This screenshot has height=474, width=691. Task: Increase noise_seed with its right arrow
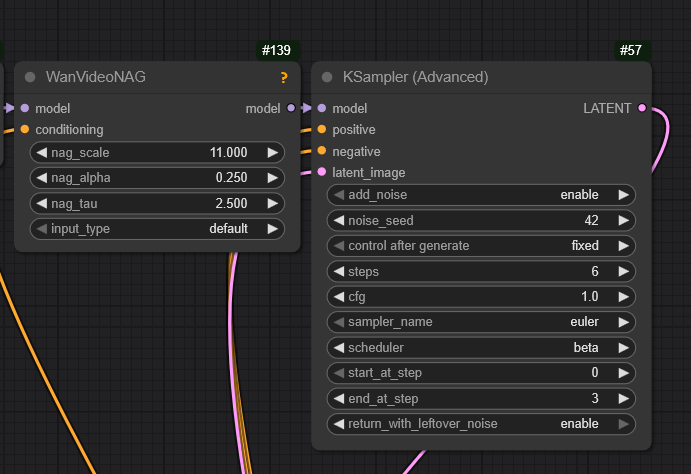[x=624, y=220]
